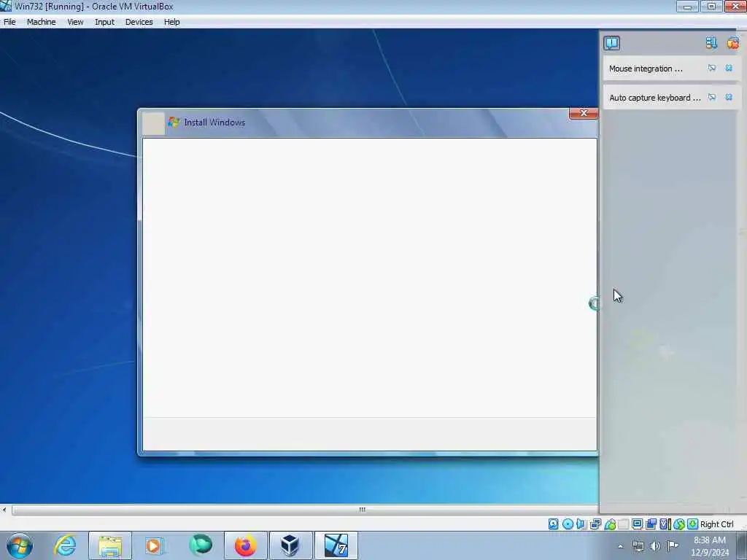Switch to Firefox on the taskbar
This screenshot has height=560, width=747.
[x=245, y=545]
